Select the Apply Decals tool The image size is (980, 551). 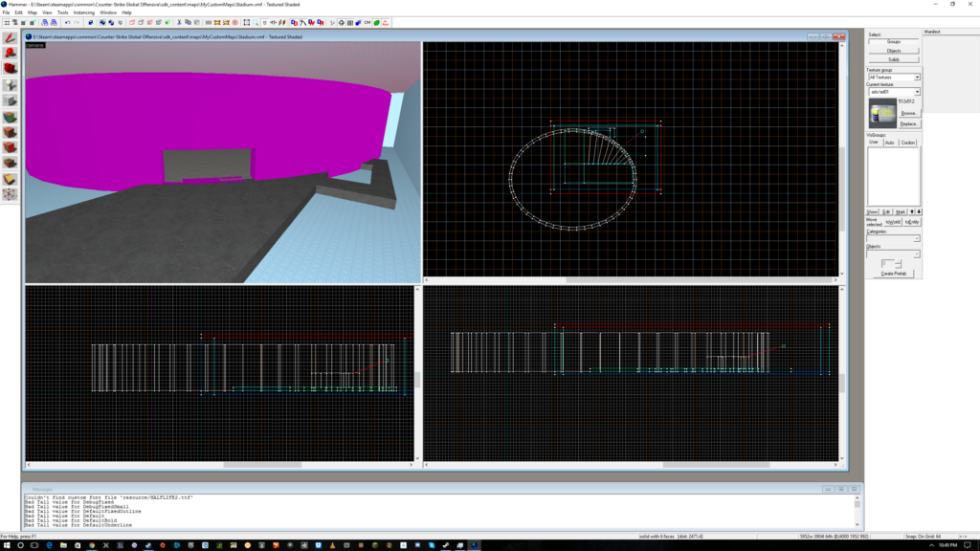pyautogui.click(x=10, y=147)
